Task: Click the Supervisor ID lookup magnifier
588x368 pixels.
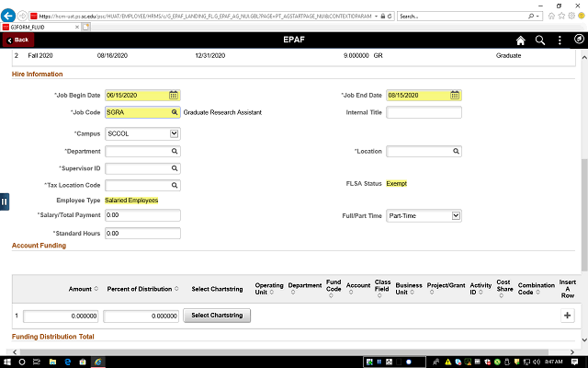Action: (175, 168)
